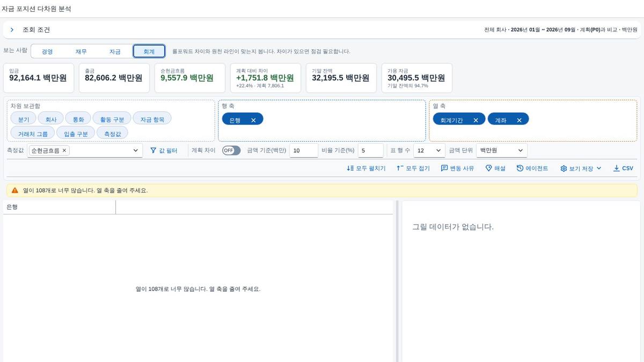
Task: Remove 회계기간 from the column axis
Action: pos(475,120)
